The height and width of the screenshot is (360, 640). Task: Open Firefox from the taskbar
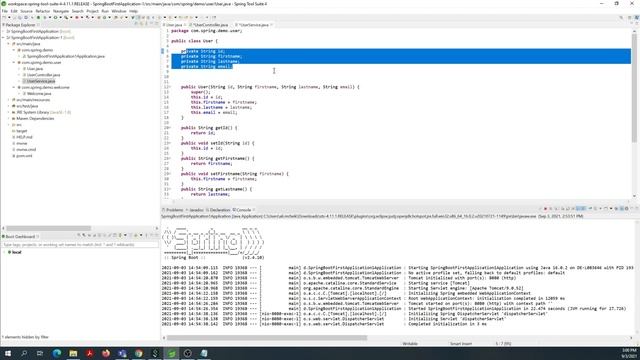click(x=106, y=353)
